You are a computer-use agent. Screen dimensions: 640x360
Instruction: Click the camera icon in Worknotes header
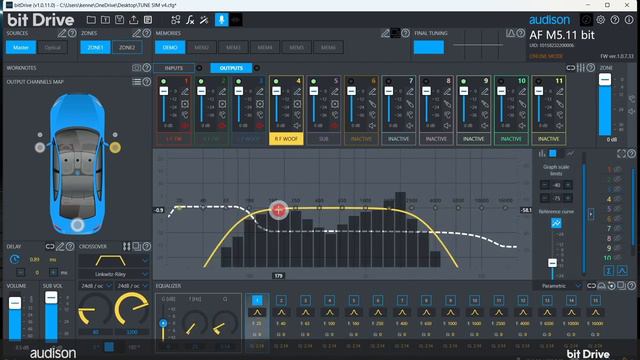[x=136, y=68]
